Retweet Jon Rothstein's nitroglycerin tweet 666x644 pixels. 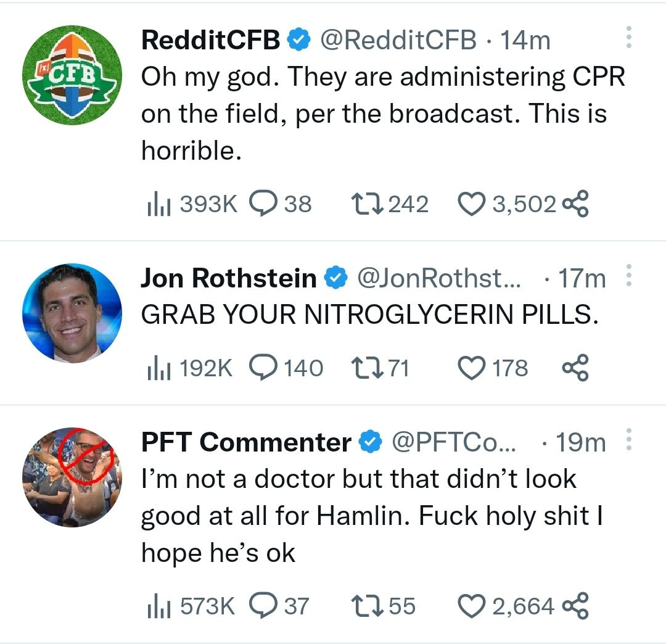(x=368, y=368)
